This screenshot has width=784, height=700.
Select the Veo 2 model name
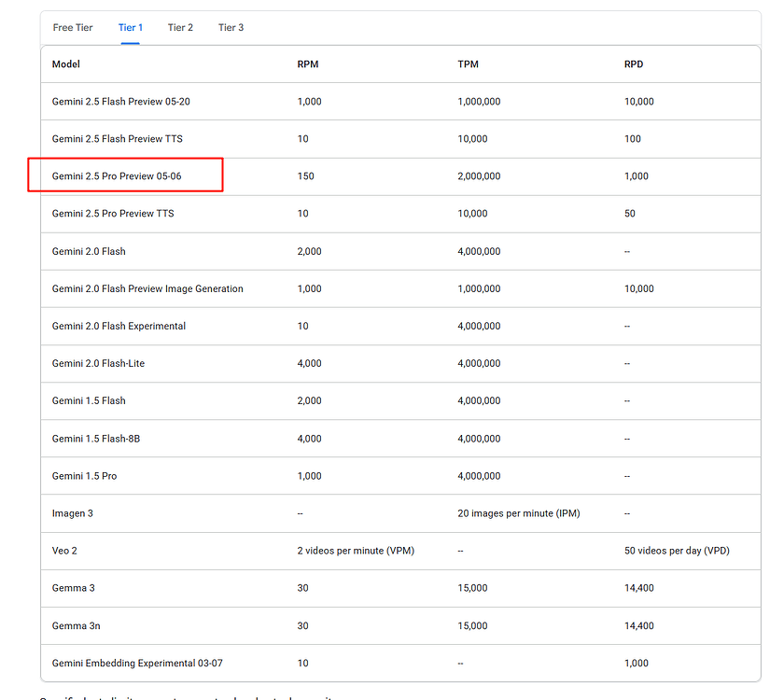[x=64, y=551]
